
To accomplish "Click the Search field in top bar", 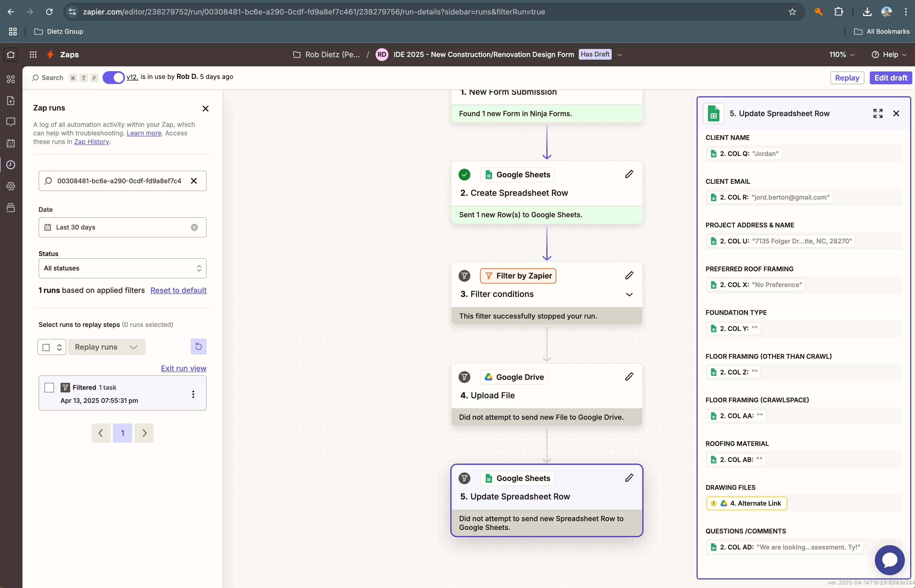I will pyautogui.click(x=48, y=78).
